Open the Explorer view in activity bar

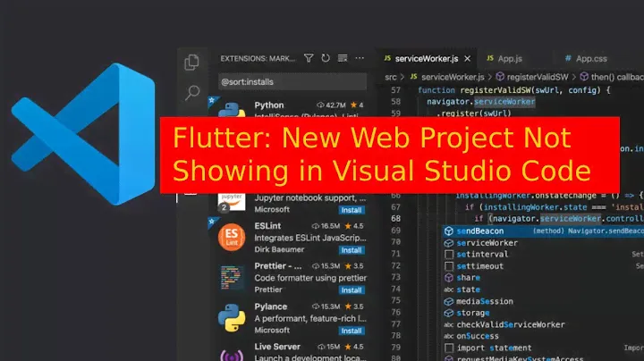[x=191, y=62]
